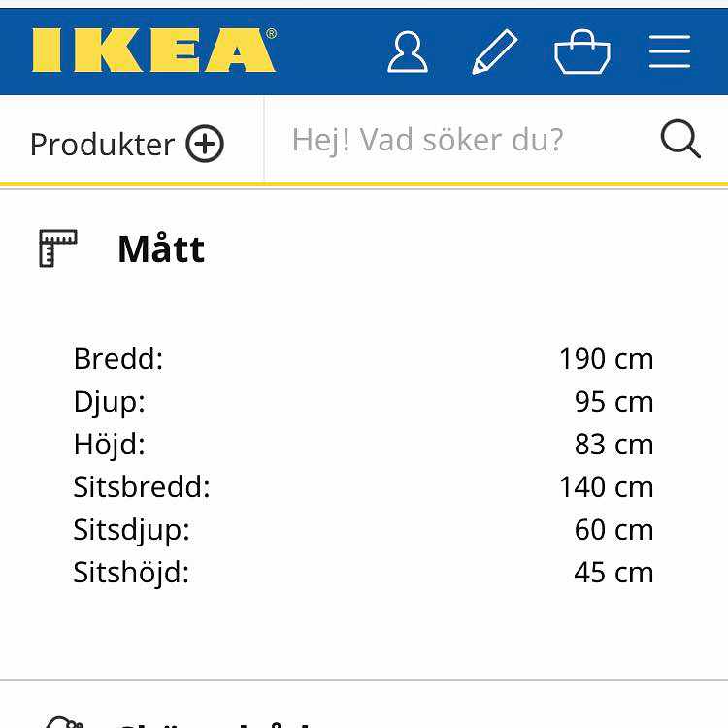Click the ruler icon beside Mått
728x728 pixels.
tap(58, 248)
